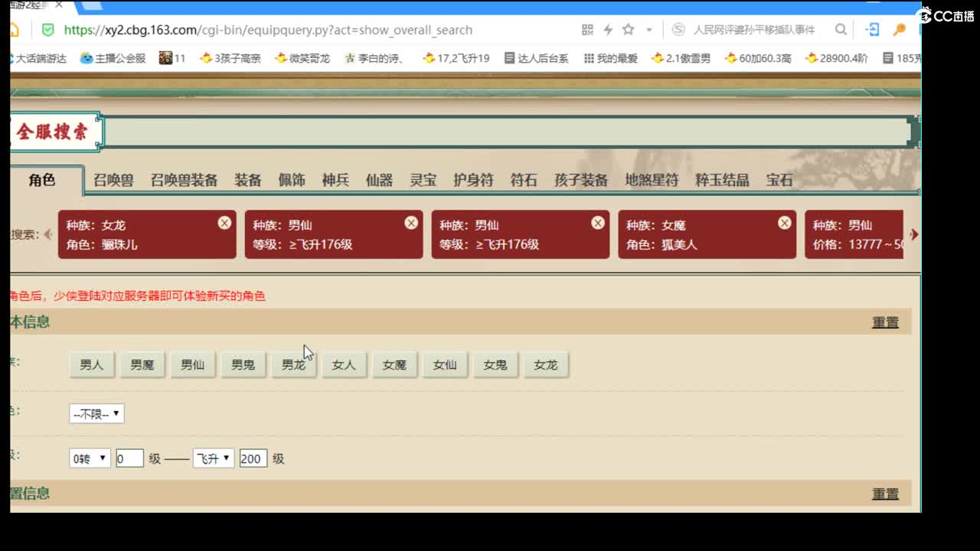
Task: Open bookmark 28900.4阶
Action: pos(837,58)
